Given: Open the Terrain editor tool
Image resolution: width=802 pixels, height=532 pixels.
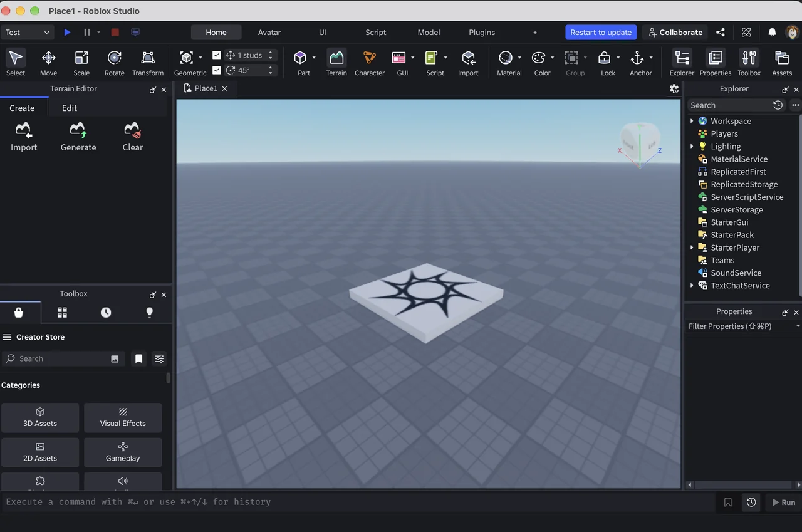Looking at the screenshot, I should tap(336, 63).
